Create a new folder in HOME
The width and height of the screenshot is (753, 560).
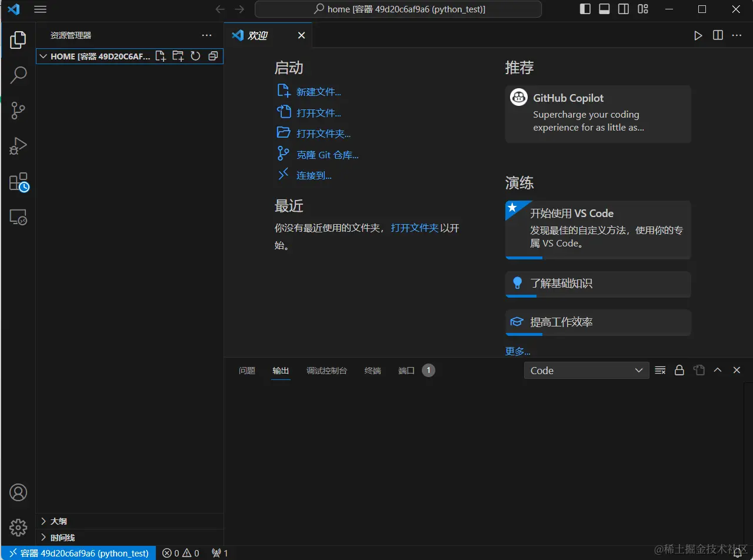tap(178, 56)
